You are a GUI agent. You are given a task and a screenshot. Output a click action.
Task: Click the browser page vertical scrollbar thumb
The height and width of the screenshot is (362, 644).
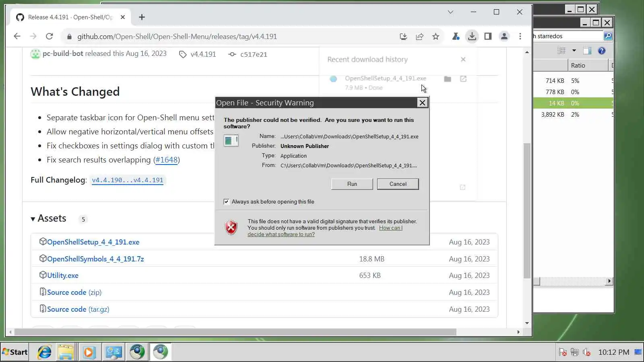click(x=527, y=210)
